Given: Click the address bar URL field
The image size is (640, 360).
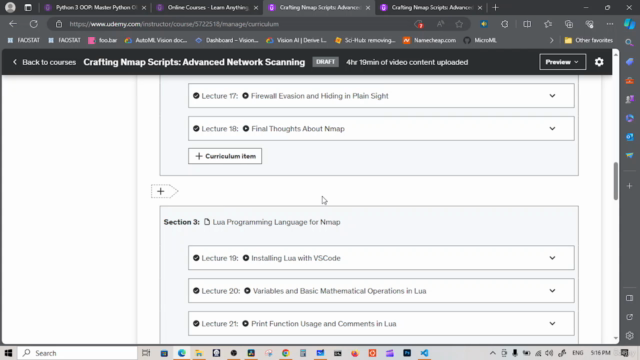Looking at the screenshot, I should pyautogui.click(x=237, y=24).
